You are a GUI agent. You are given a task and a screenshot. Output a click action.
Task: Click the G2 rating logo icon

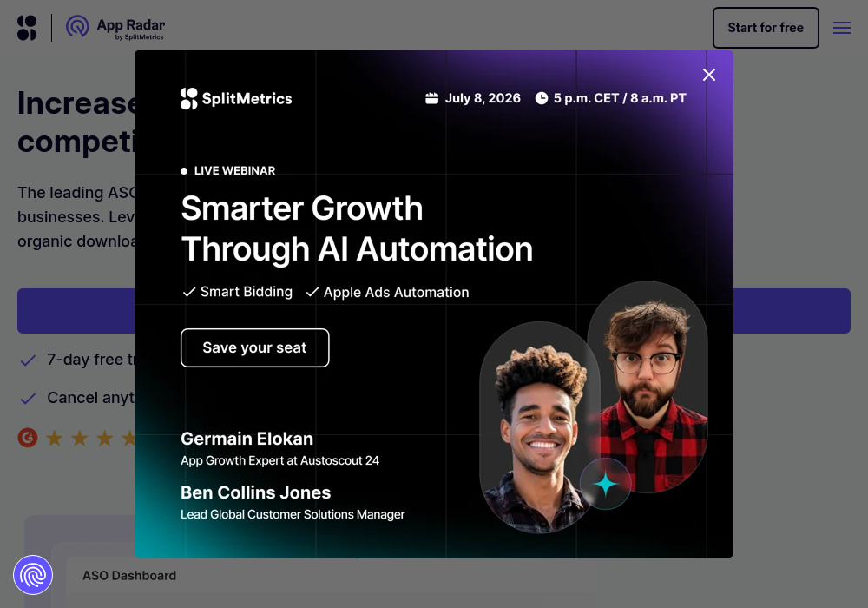tap(28, 438)
